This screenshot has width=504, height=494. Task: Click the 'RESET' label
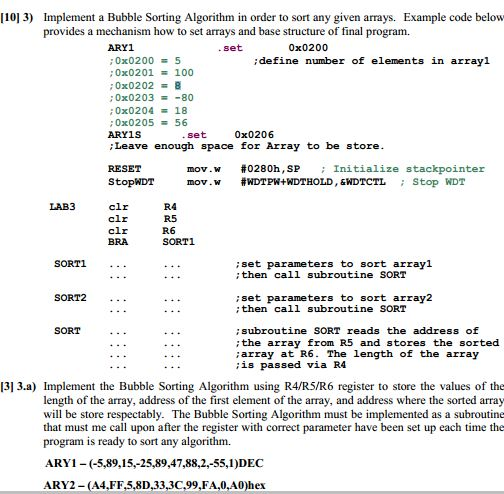tap(124, 169)
